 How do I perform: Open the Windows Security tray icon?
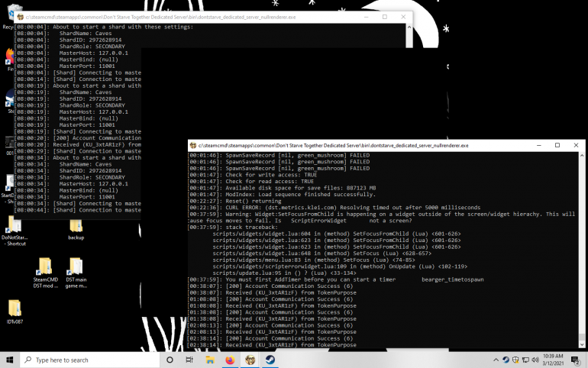[x=515, y=360]
